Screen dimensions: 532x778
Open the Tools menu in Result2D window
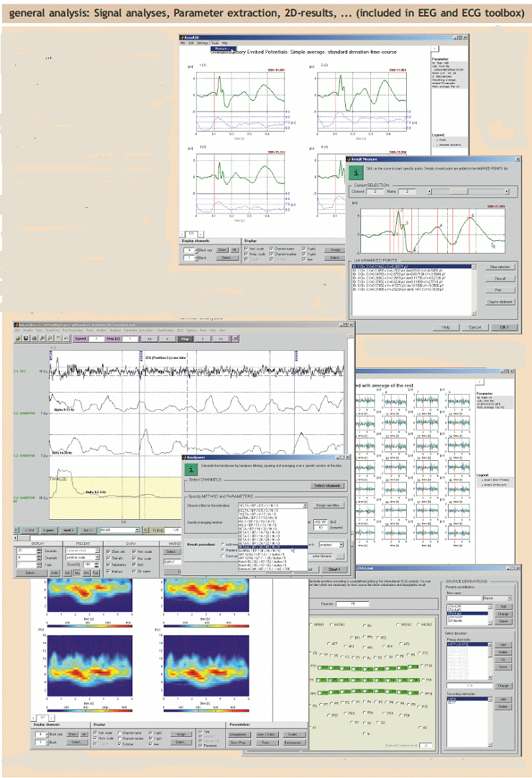215,43
